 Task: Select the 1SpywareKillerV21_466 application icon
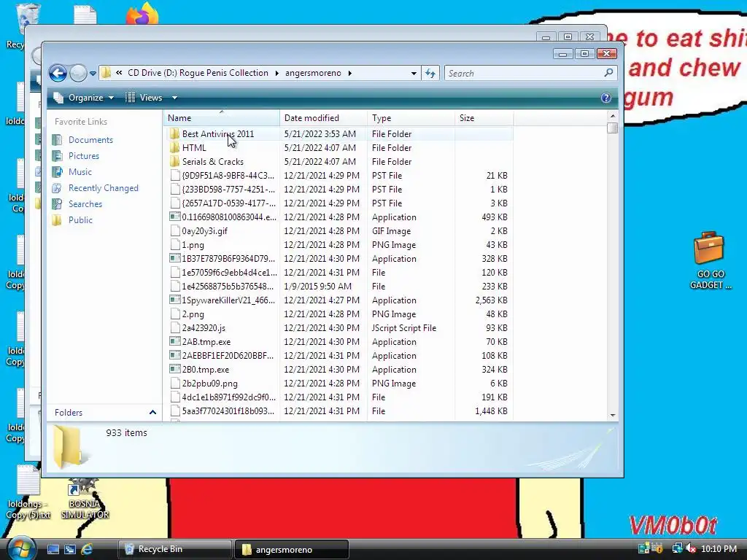175,300
